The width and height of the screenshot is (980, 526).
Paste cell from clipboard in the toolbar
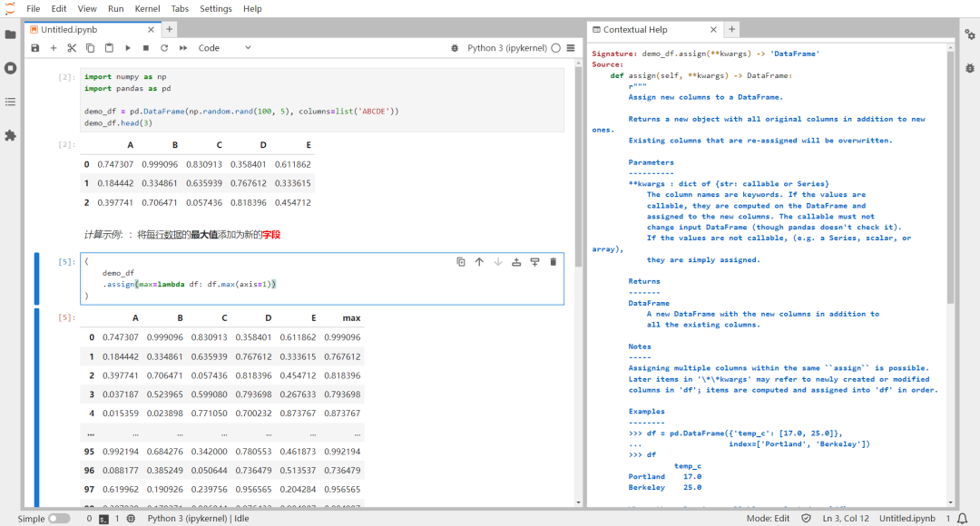[x=109, y=48]
